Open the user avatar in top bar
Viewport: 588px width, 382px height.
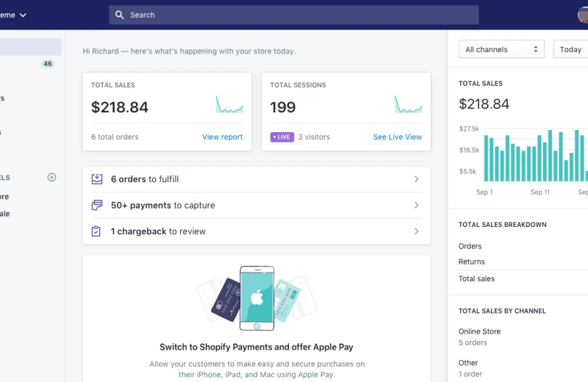coord(583,15)
